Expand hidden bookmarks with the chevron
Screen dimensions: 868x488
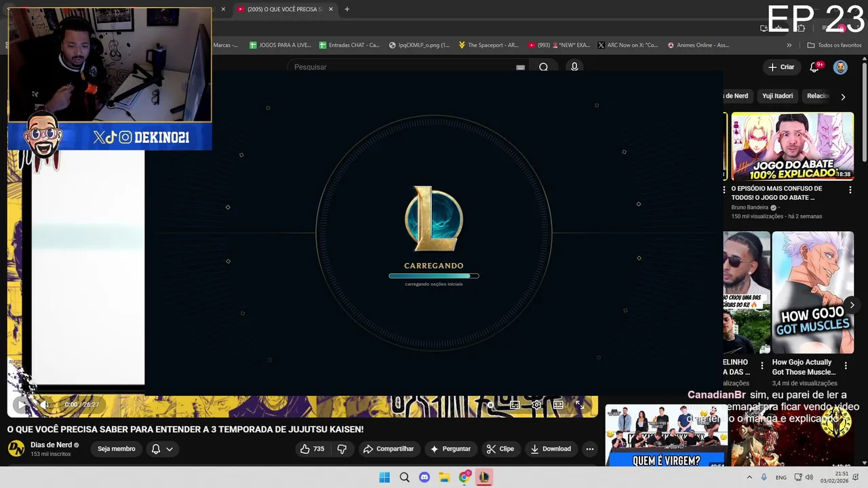pyautogui.click(x=789, y=45)
